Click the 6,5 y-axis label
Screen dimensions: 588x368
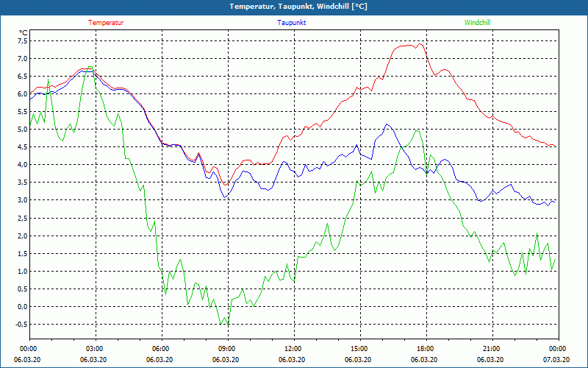click(x=23, y=76)
